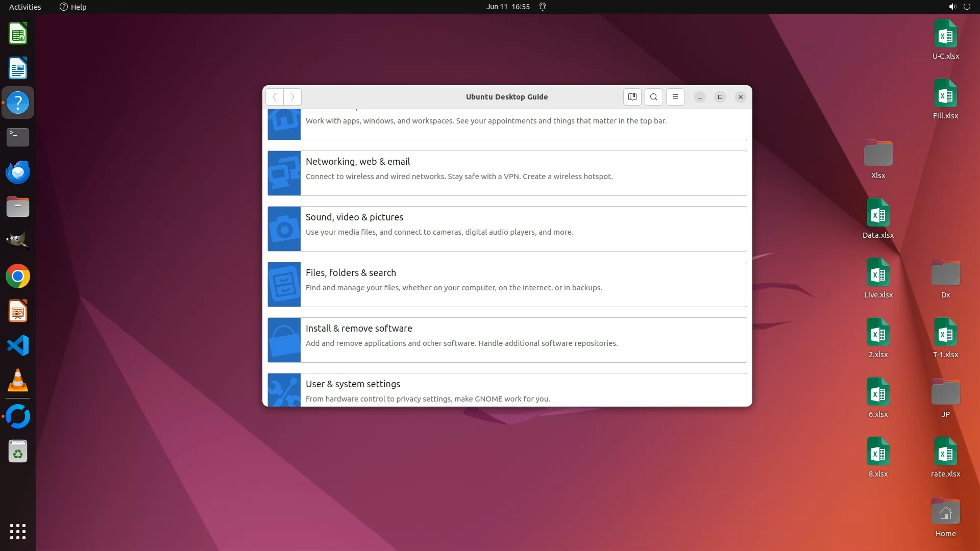Image resolution: width=980 pixels, height=551 pixels.
Task: Open User & system settings topic
Action: click(507, 390)
